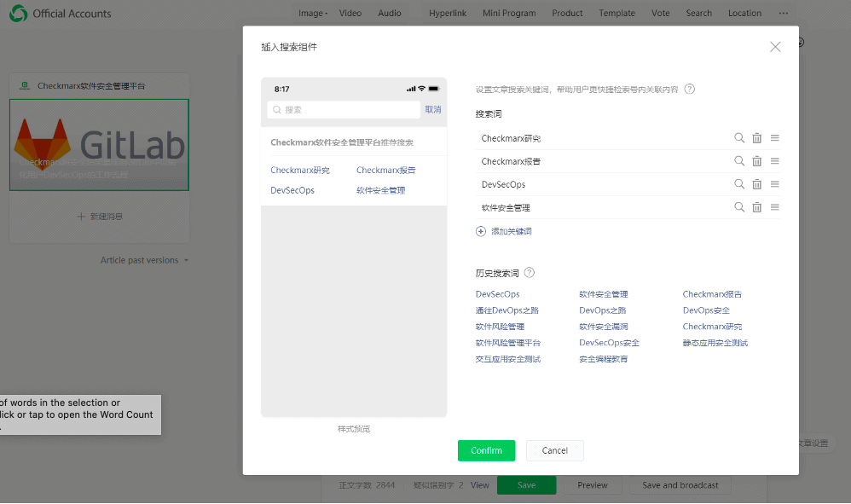The width and height of the screenshot is (851, 504).
Task: Click the magnifier icon in the phone preview search bar
Action: coord(277,110)
